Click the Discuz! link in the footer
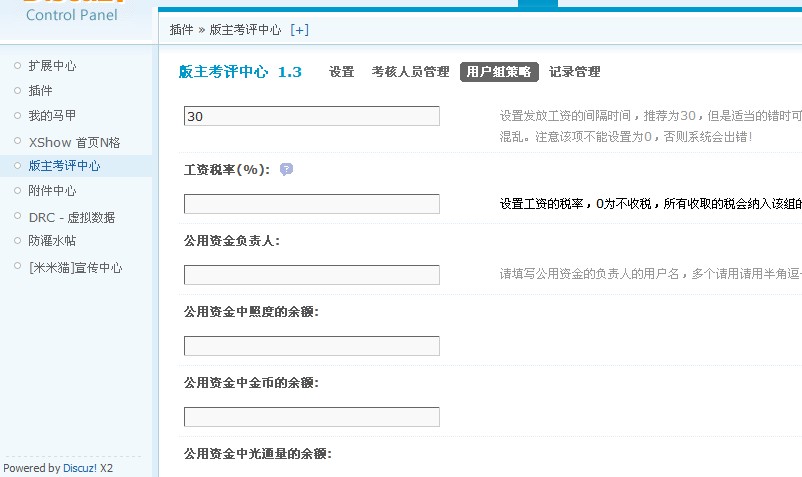Viewport: 802px width, 477px height. tap(80, 468)
